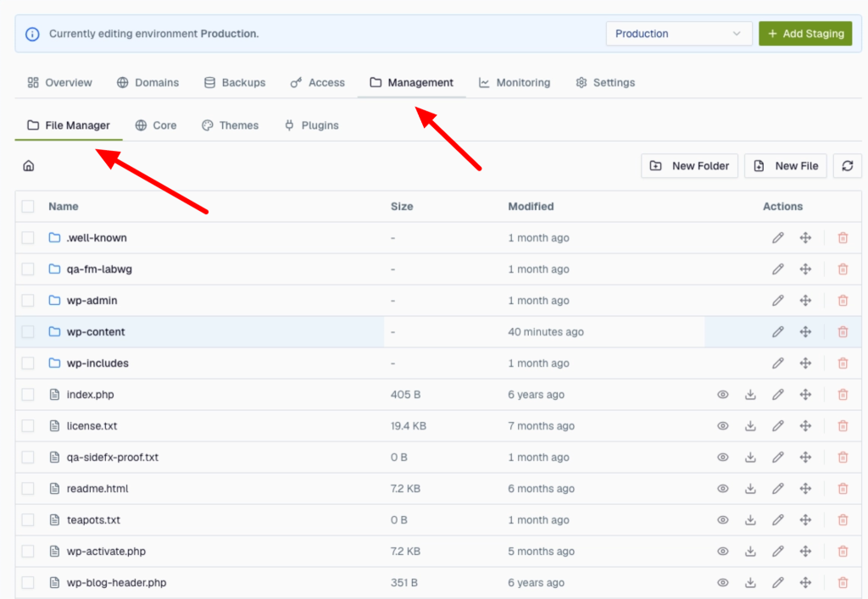Rename the .well-known folder with pencil icon
868x599 pixels.
click(778, 238)
